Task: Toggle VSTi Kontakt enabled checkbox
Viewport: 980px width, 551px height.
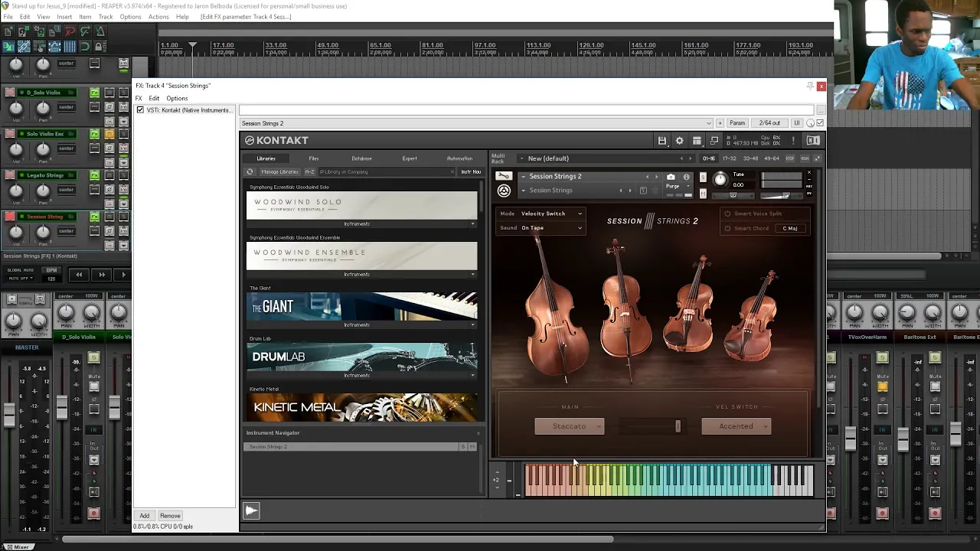Action: click(140, 110)
